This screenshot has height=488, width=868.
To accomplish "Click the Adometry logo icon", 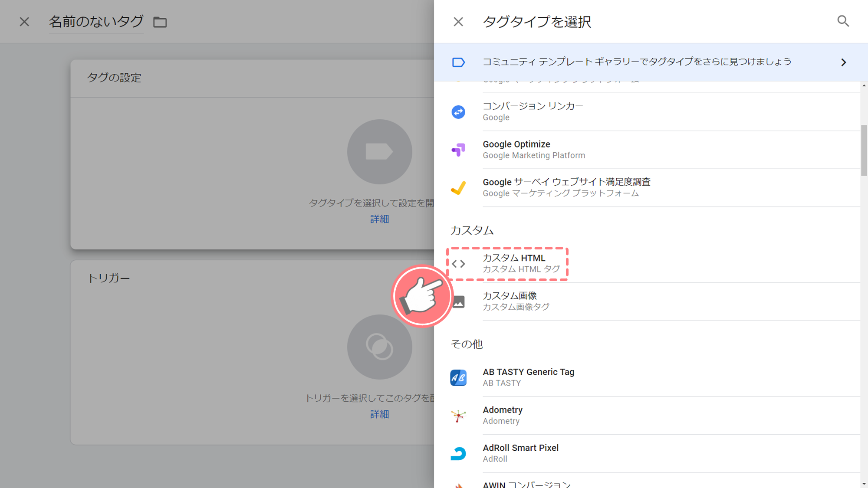I will [458, 416].
